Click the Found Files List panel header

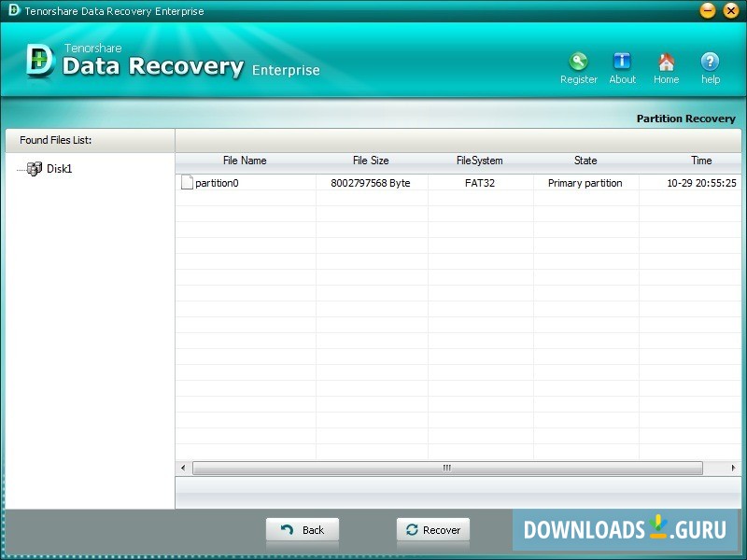tap(53, 139)
